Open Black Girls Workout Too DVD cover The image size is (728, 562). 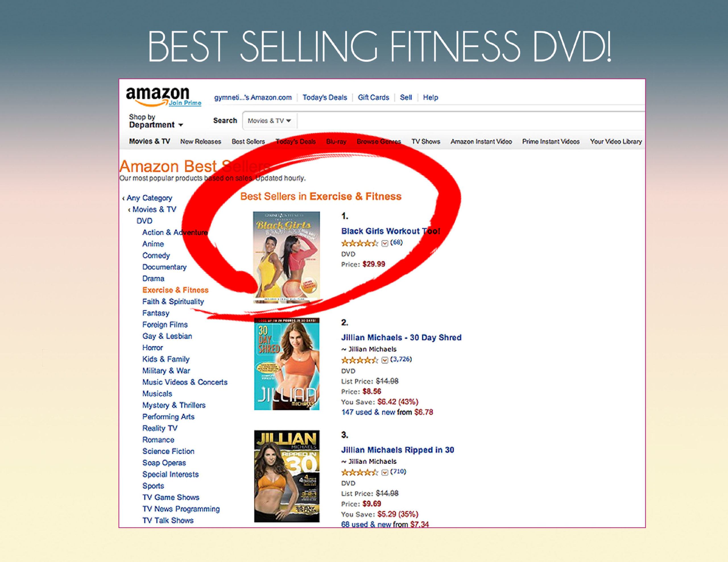point(286,257)
